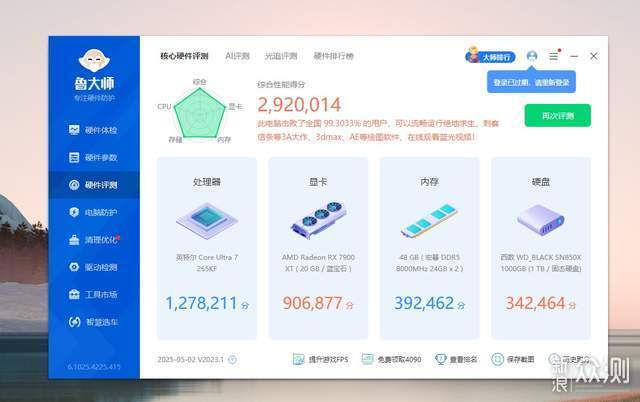The image size is (640, 402).
Task: Click the 提升游戏FPS icon link
Action: [x=321, y=359]
